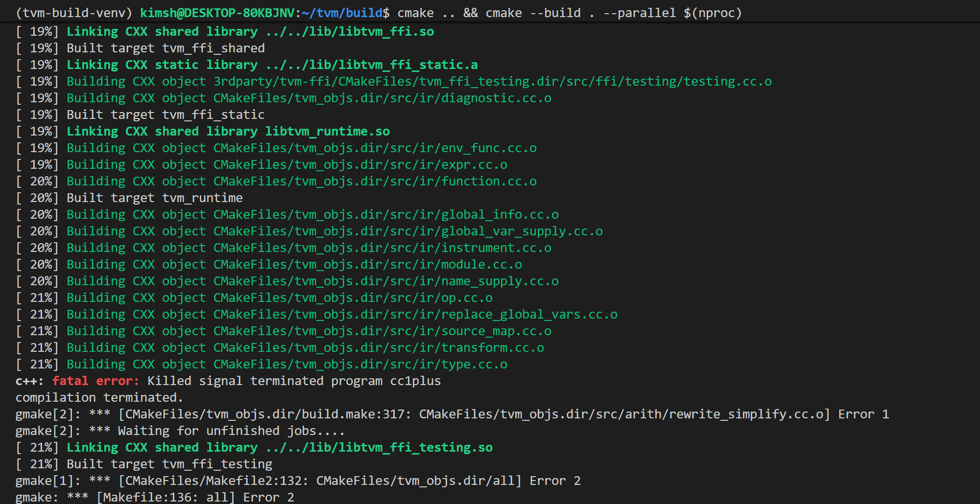This screenshot has height=504, width=980.
Task: Click the diagnostic.cc.o object path
Action: click(382, 98)
